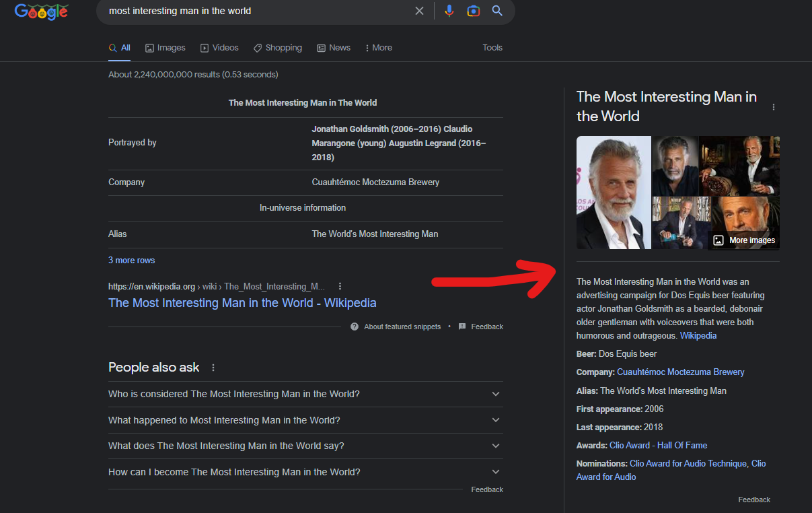Click the magnifier search button
The height and width of the screenshot is (513, 812).
[497, 11]
